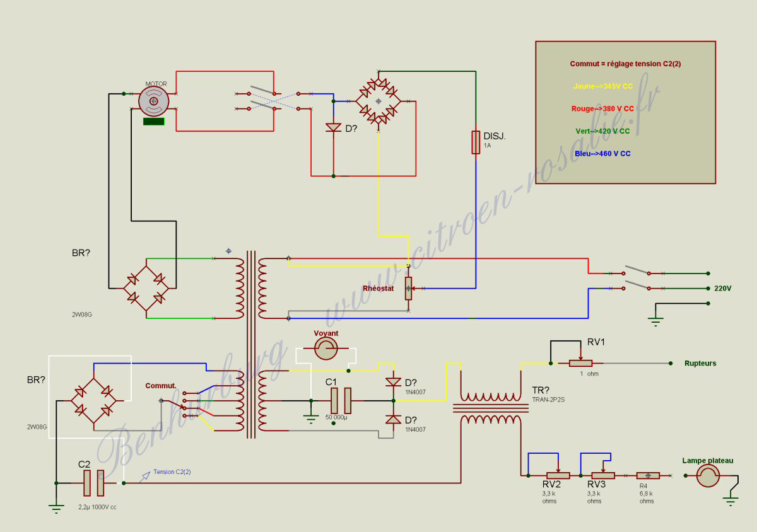Click the DISJ. 1A breaker symbol
Screen dimensions: 757x532
tap(476, 142)
